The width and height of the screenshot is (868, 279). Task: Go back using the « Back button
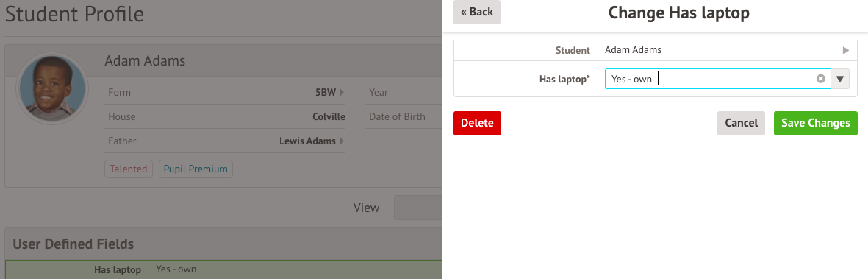(x=476, y=13)
